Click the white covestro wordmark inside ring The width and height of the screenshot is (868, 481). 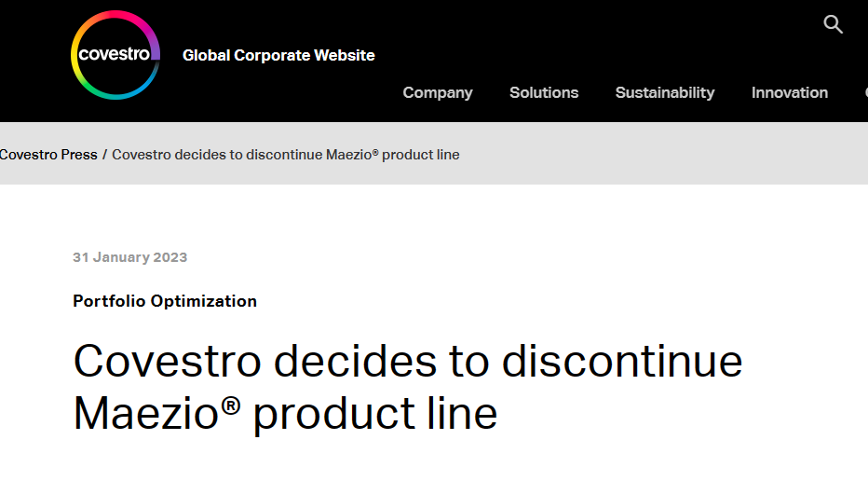(114, 54)
